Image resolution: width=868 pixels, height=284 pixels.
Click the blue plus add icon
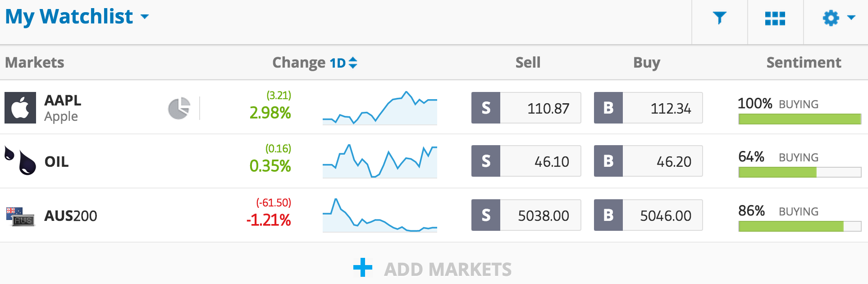click(x=363, y=268)
